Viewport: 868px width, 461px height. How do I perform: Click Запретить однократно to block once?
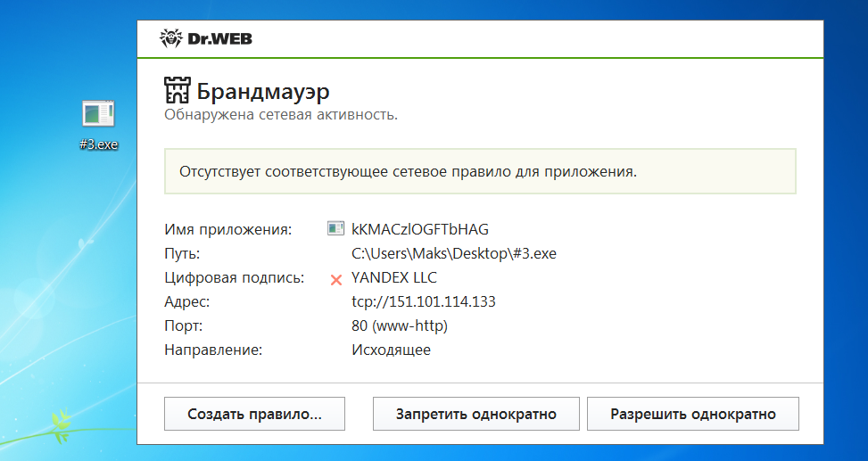(x=476, y=414)
